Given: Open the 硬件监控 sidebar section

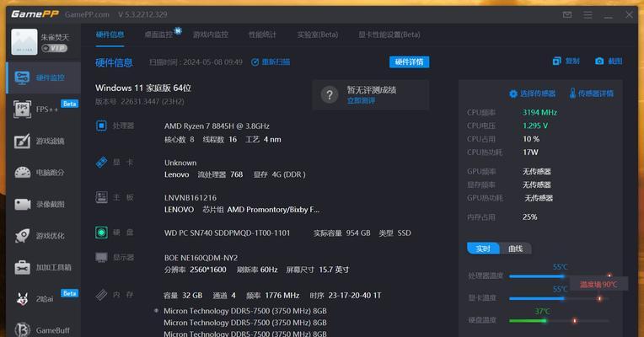Looking at the screenshot, I should (44, 78).
